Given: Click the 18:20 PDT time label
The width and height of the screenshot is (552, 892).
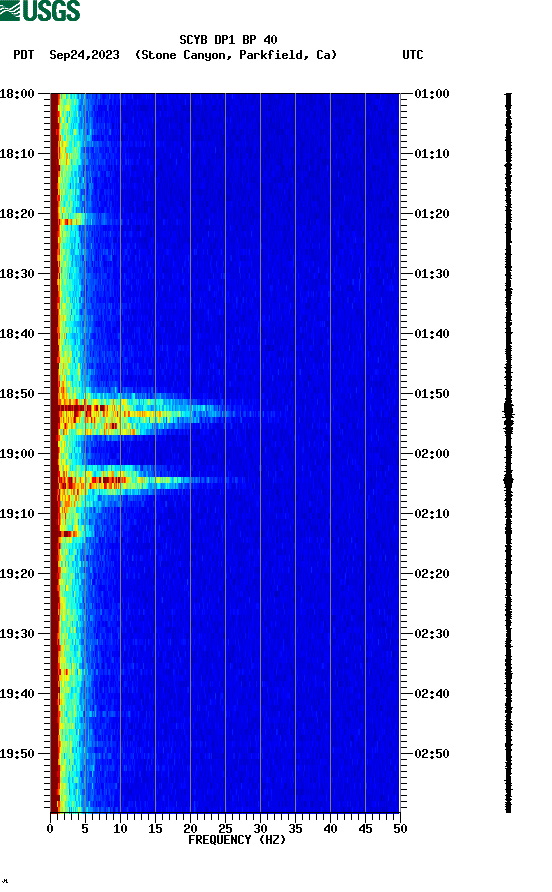Looking at the screenshot, I should pos(17,214).
